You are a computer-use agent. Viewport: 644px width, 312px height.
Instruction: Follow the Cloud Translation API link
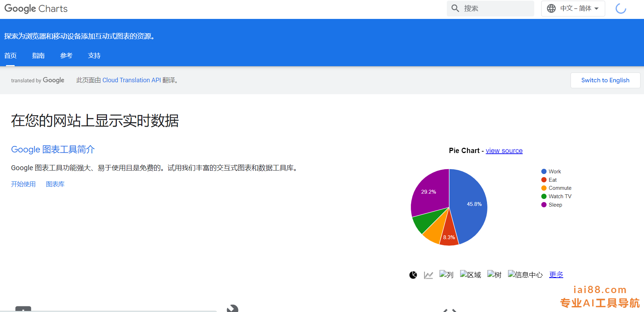point(131,80)
